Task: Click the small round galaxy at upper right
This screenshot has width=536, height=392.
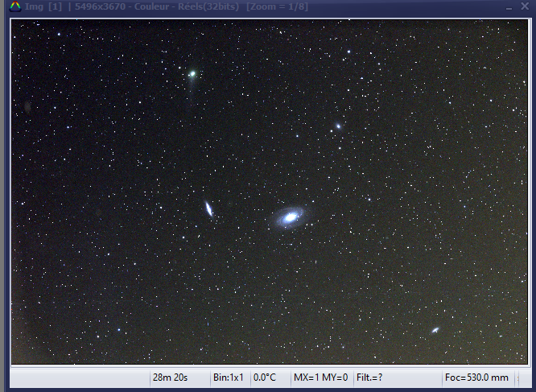Action: coord(338,126)
